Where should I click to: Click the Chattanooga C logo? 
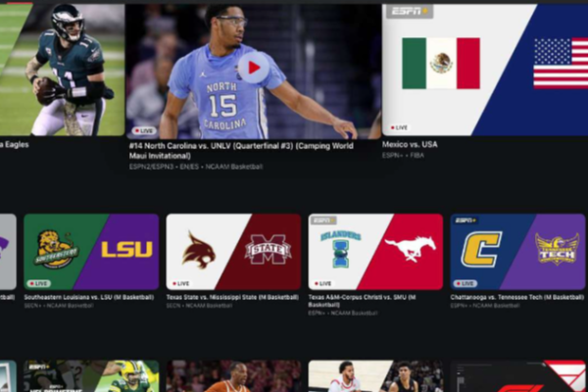click(x=481, y=249)
